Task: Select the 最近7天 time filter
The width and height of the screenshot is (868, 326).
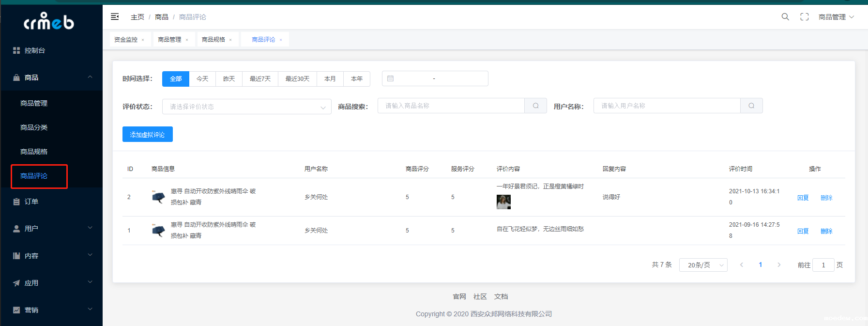Action: (260, 79)
